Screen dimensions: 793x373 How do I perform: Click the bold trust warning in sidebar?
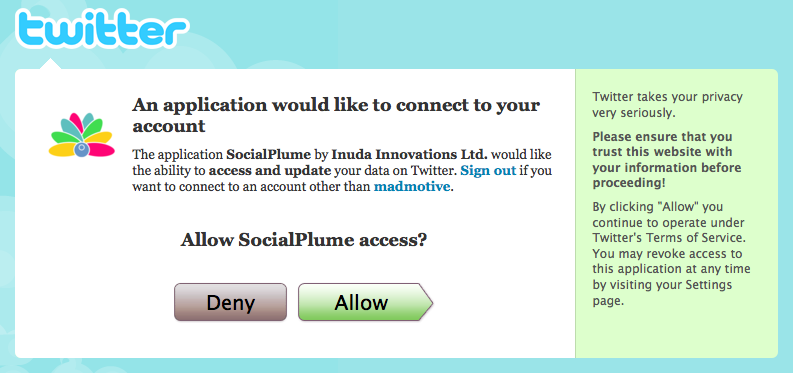point(667,160)
